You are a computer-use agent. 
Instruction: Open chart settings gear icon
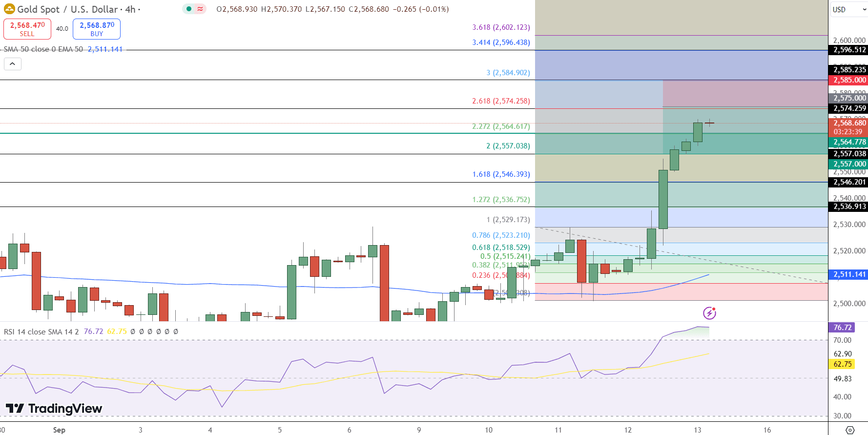click(x=850, y=430)
